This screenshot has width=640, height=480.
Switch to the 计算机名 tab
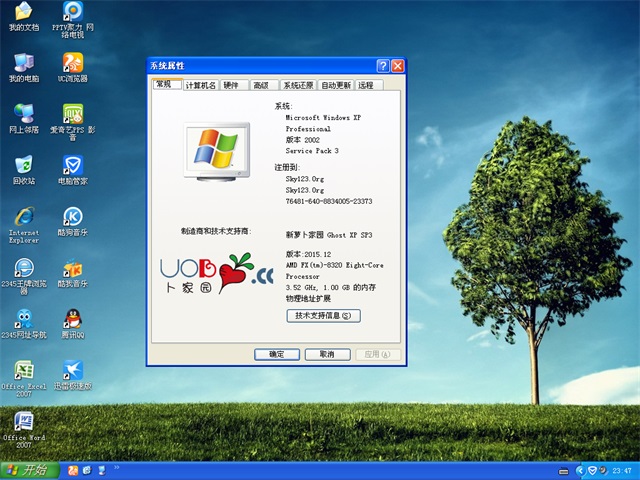tap(201, 86)
